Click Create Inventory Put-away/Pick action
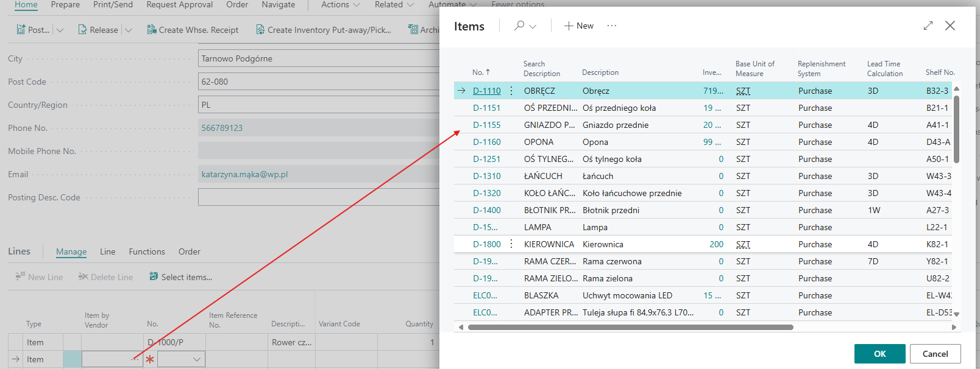The width and height of the screenshot is (980, 369). (x=323, y=30)
